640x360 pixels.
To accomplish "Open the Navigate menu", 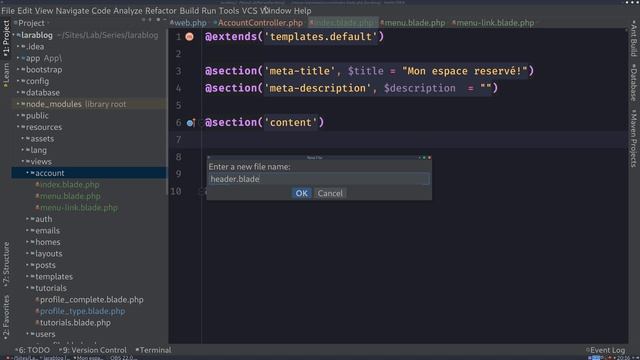I will pos(72,11).
